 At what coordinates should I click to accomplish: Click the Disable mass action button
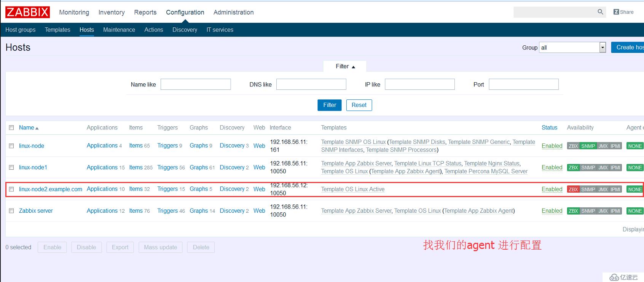pyautogui.click(x=86, y=247)
